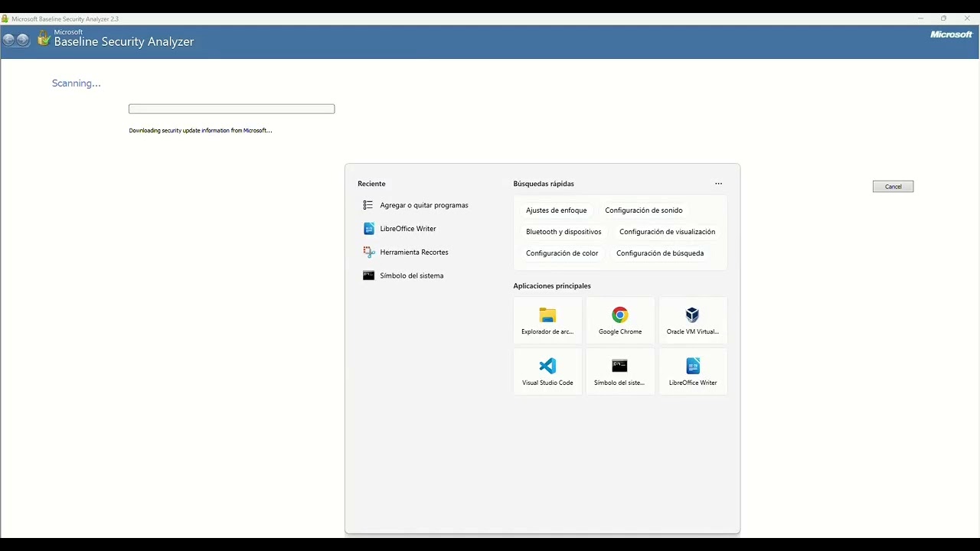This screenshot has width=980, height=551.
Task: Restore down the MBSA window
Action: click(943, 18)
